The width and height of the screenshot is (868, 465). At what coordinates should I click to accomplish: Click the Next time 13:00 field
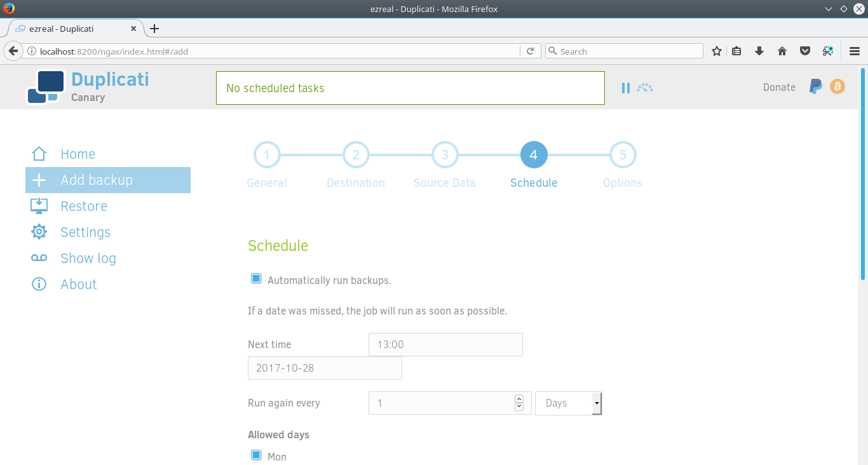pyautogui.click(x=445, y=344)
